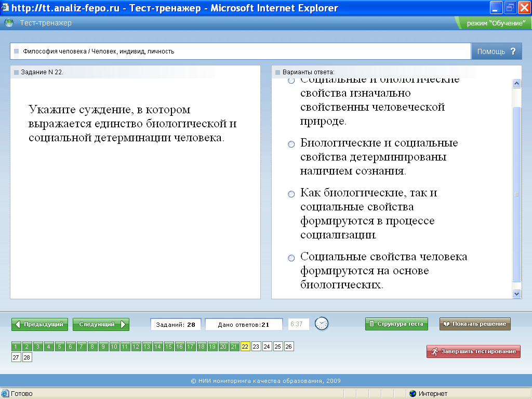Click the Тест-тренажер header title
This screenshot has height=399, width=532.
pos(46,23)
